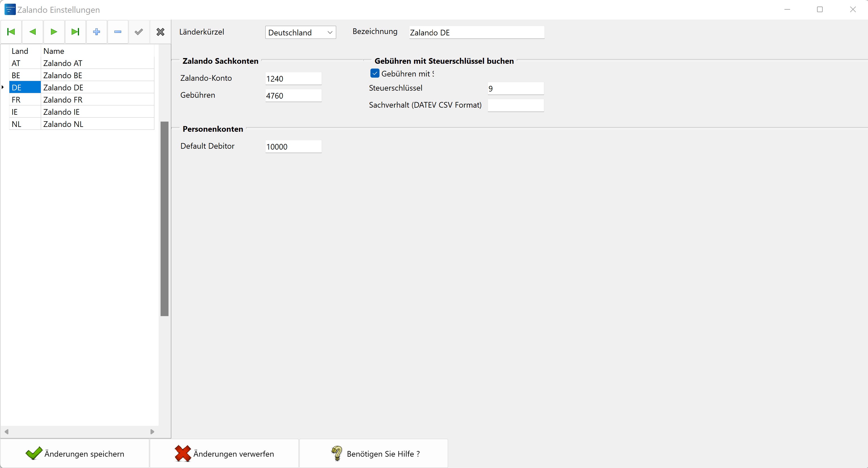The width and height of the screenshot is (868, 468).
Task: Edit the Bezeichnung field Zalando DE
Action: coord(477,32)
